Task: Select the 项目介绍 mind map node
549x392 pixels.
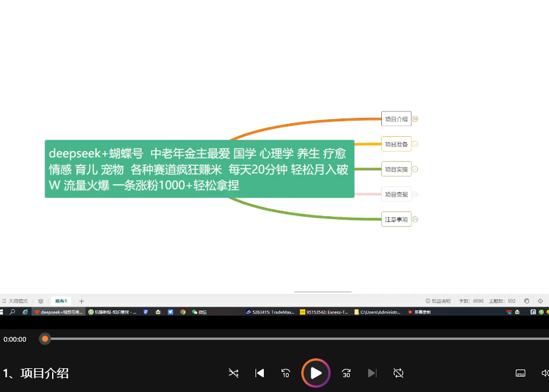Action: (x=396, y=119)
